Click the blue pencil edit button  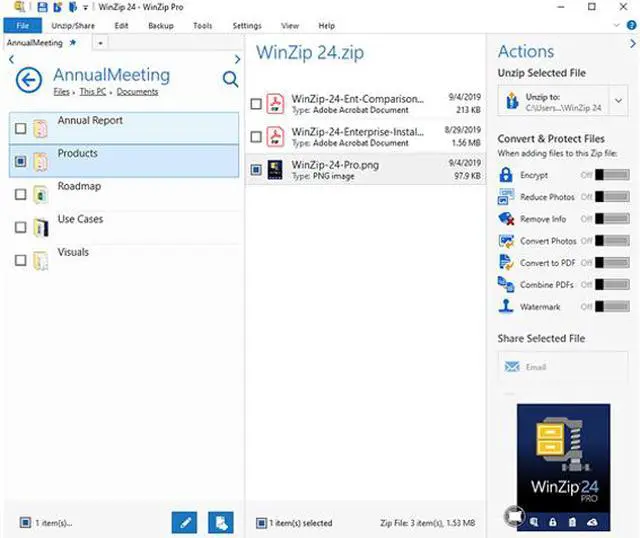pos(184,522)
